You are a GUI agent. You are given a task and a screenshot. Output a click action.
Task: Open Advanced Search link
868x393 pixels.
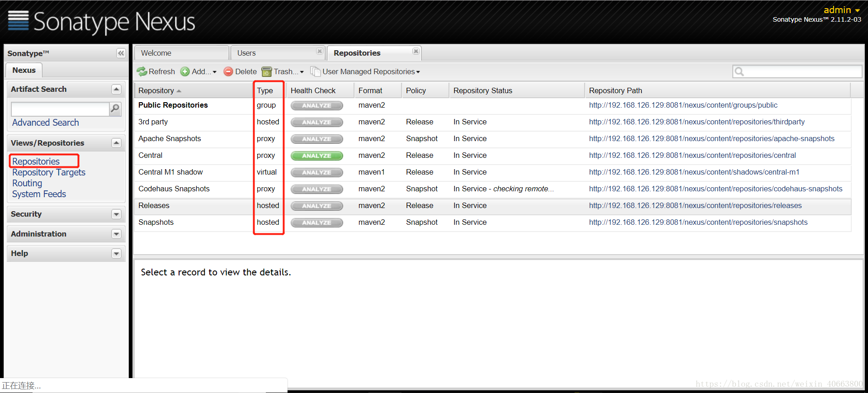45,123
